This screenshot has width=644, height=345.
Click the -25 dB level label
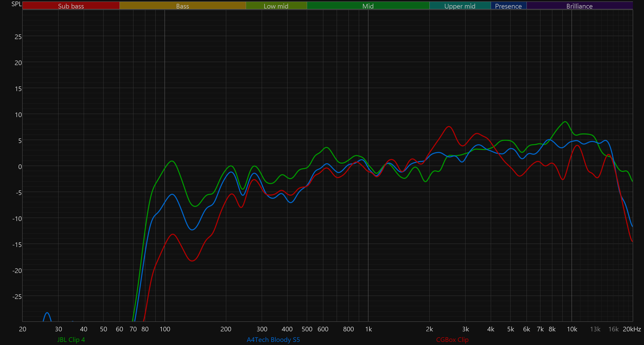pyautogui.click(x=17, y=297)
